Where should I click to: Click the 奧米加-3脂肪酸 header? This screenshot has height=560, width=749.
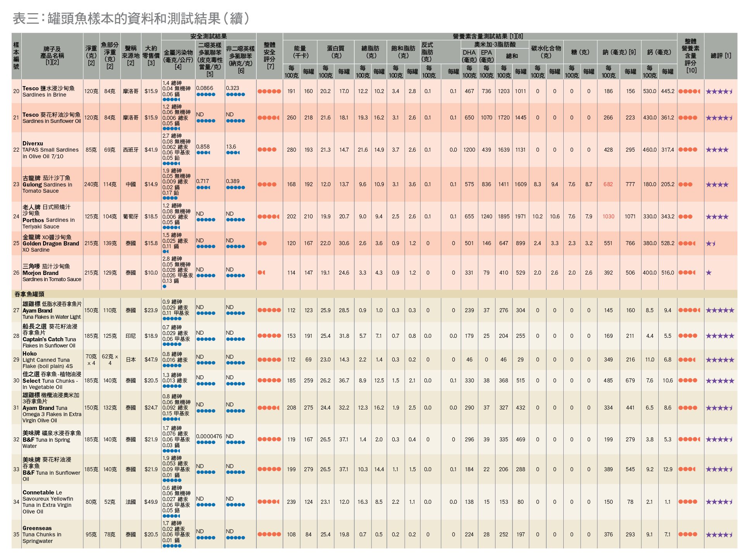(x=495, y=44)
